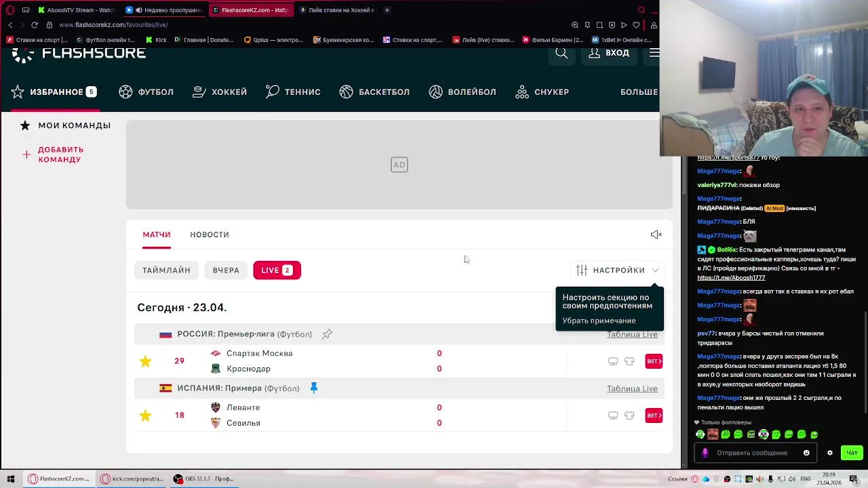Viewport: 868px width, 488px height.
Task: Click the Отправить сообщение chat input
Action: pyautogui.click(x=751, y=453)
